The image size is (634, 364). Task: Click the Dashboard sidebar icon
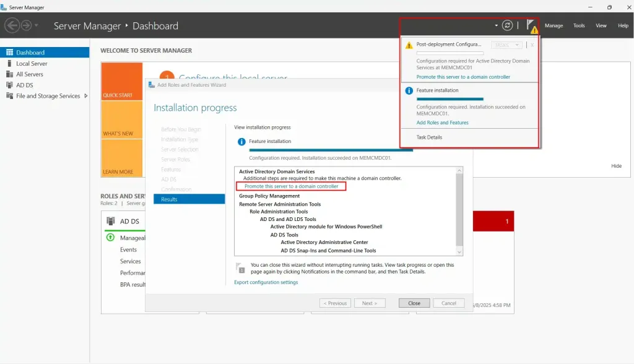pos(10,52)
